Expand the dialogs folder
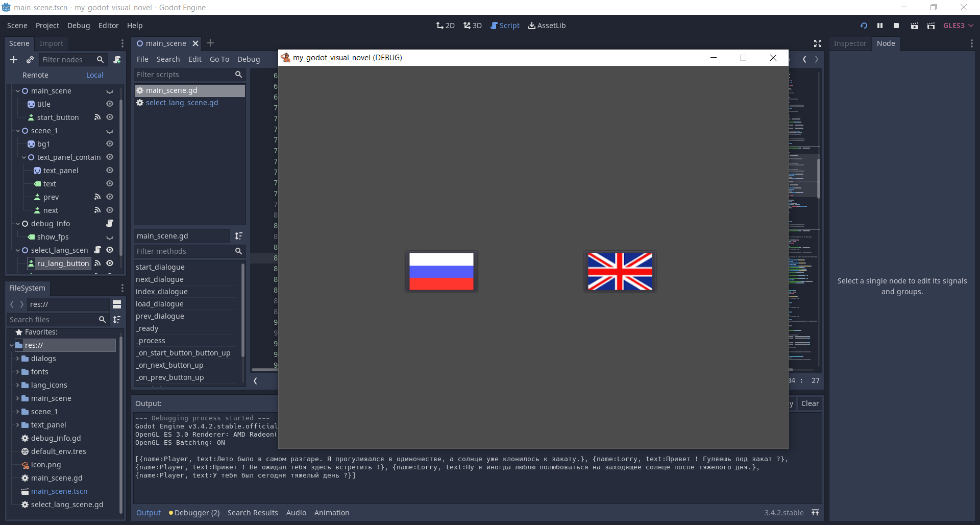 pyautogui.click(x=17, y=359)
